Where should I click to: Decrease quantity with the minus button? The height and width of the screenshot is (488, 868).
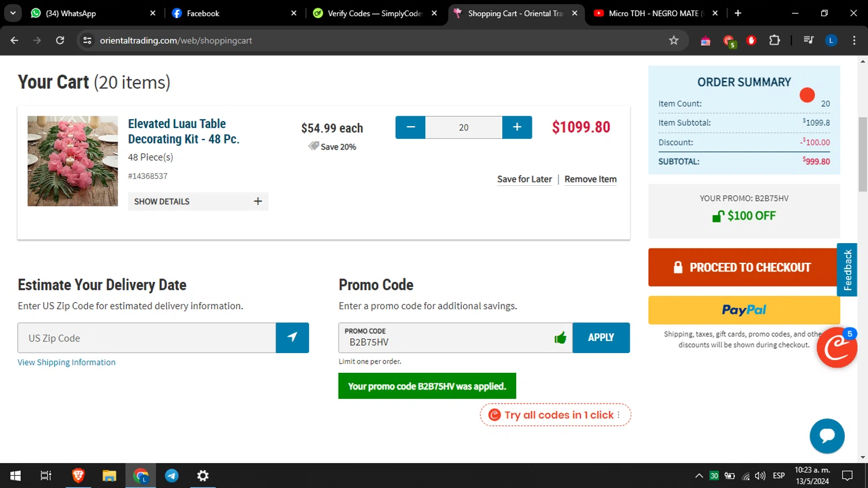(410, 127)
